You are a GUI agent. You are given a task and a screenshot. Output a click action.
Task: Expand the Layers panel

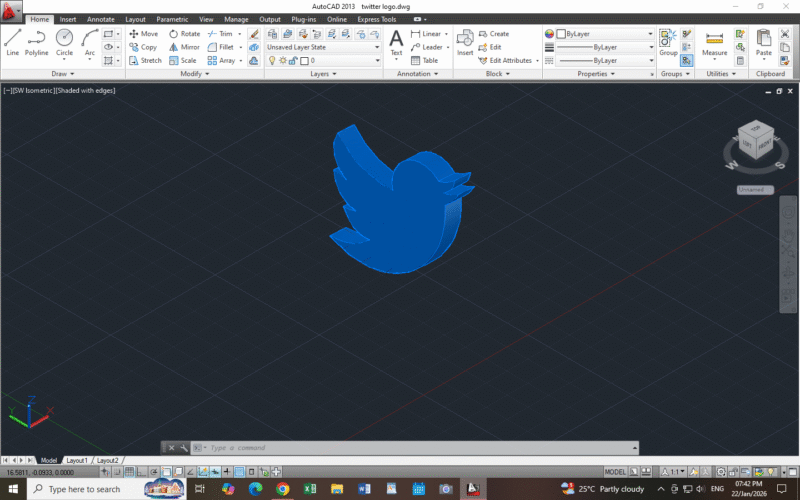click(323, 74)
